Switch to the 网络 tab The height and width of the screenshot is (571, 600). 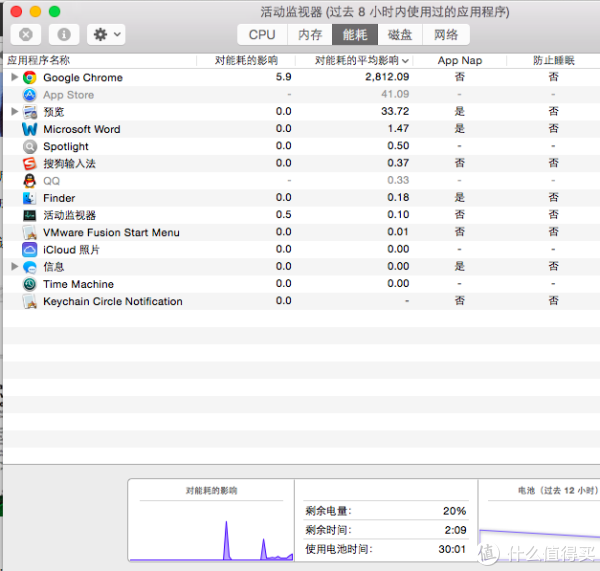pos(446,35)
